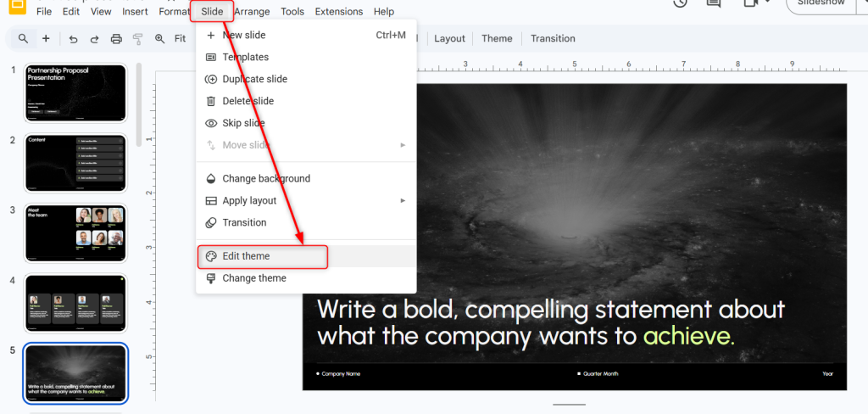Click the plus new slide toolbar button
The height and width of the screenshot is (414, 868).
click(46, 38)
